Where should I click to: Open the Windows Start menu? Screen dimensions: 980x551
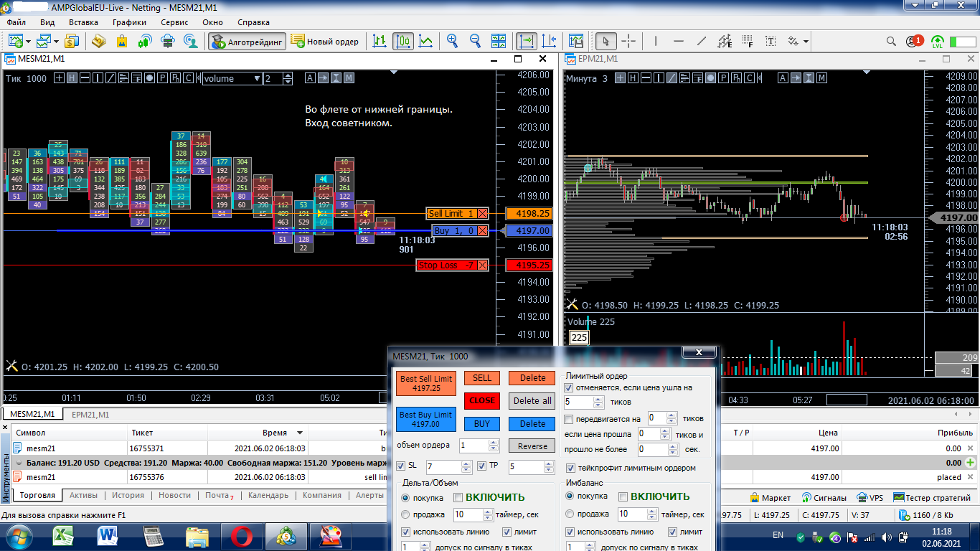17,535
